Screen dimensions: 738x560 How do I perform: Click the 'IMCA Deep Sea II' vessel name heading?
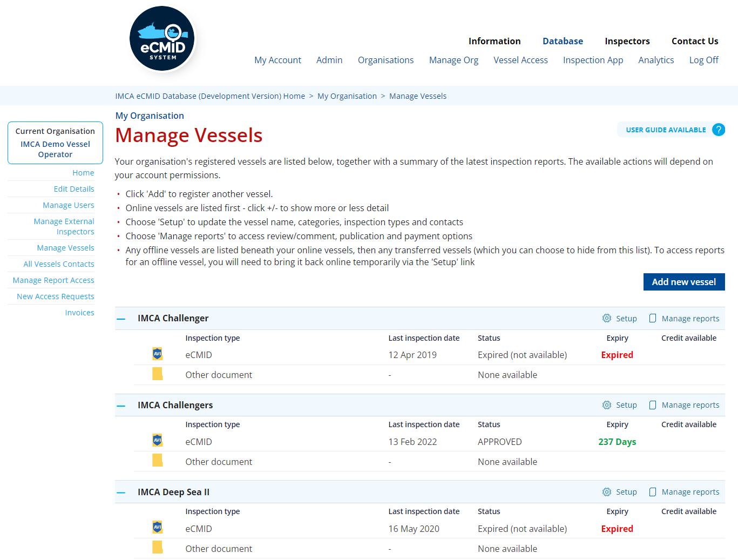(173, 492)
